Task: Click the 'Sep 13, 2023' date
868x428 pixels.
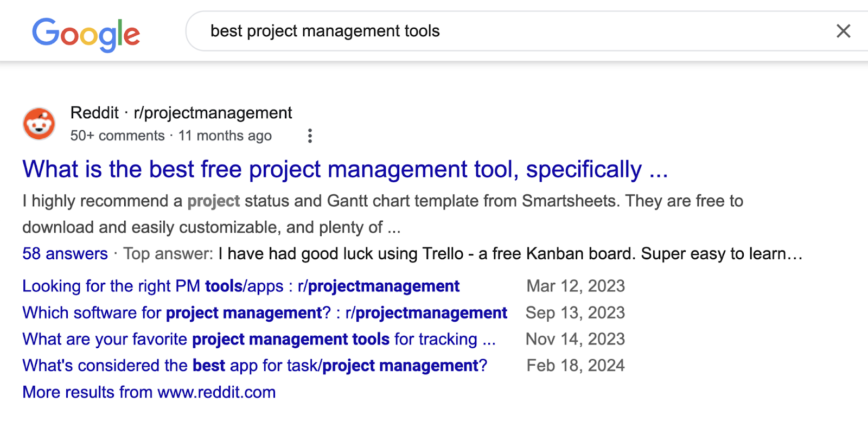Action: 575,312
